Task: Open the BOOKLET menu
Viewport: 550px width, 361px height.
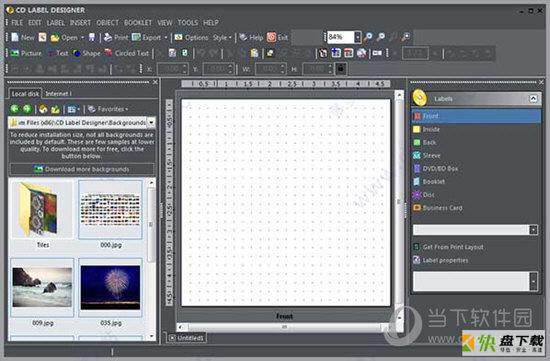Action: pos(138,23)
